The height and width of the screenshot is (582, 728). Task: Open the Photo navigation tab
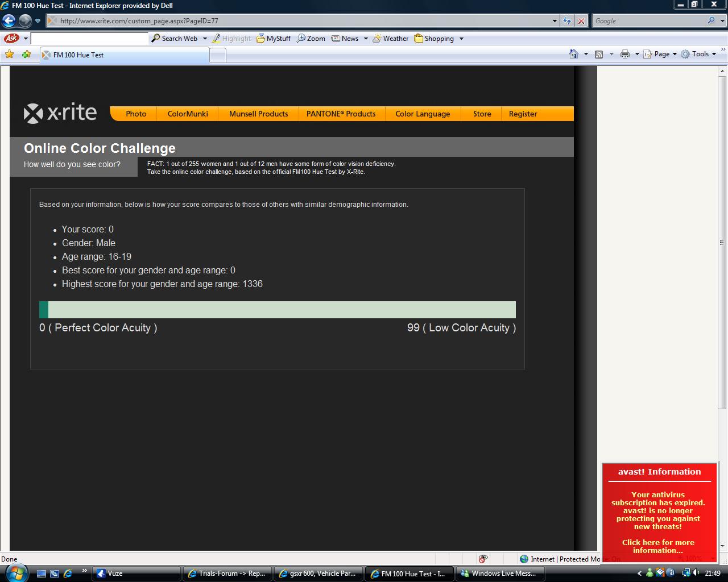click(136, 114)
